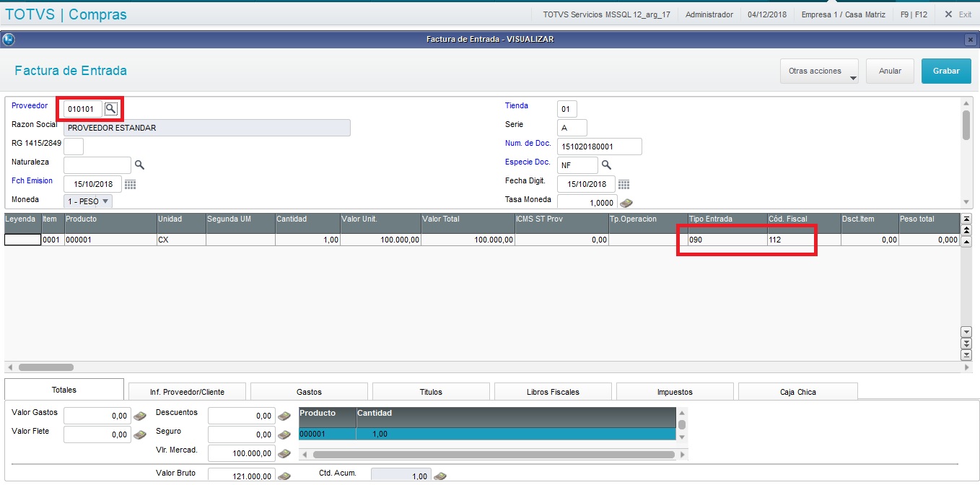
Task: Click the header form vertical scrollbar thumb
Action: (966, 124)
